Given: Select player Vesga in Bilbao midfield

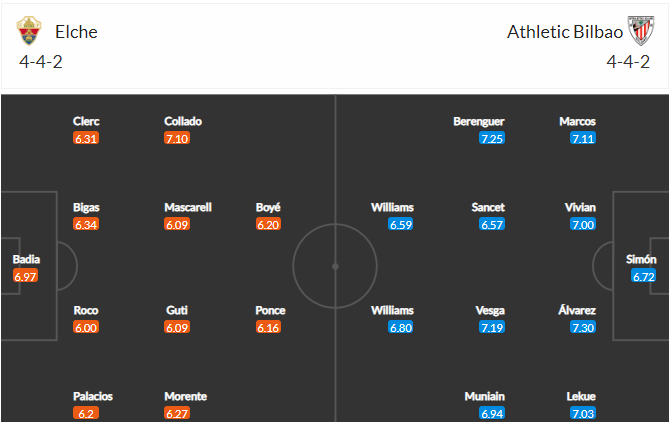Looking at the screenshot, I should coord(490,310).
